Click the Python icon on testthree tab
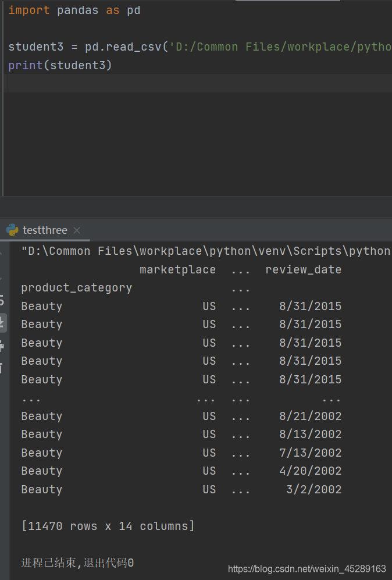This screenshot has width=392, height=580. (12, 230)
